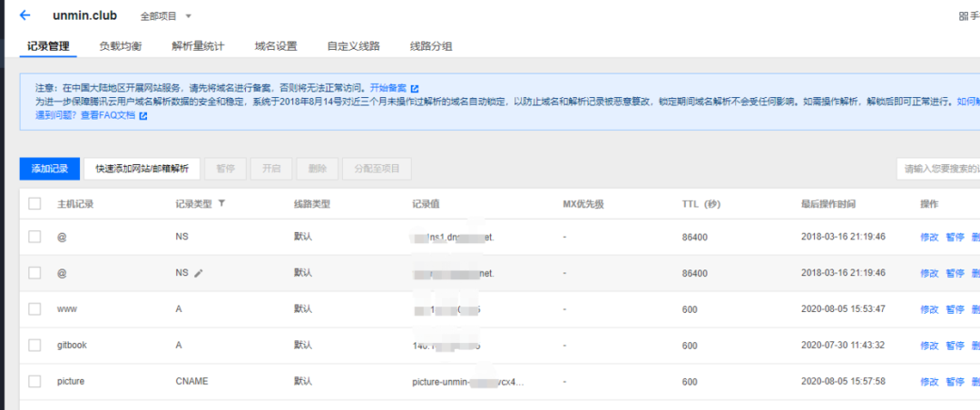Click the 暂停 toolbar button
The width and height of the screenshot is (980, 410).
[226, 169]
